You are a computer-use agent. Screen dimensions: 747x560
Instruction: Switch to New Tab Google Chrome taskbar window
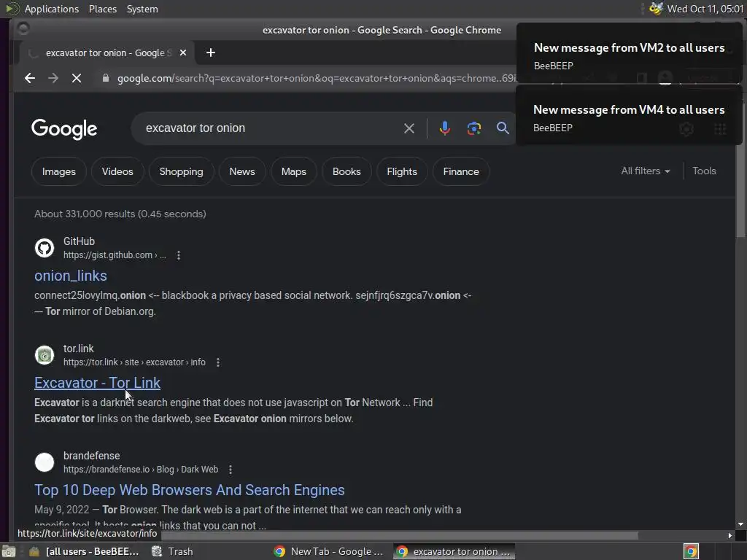click(329, 551)
